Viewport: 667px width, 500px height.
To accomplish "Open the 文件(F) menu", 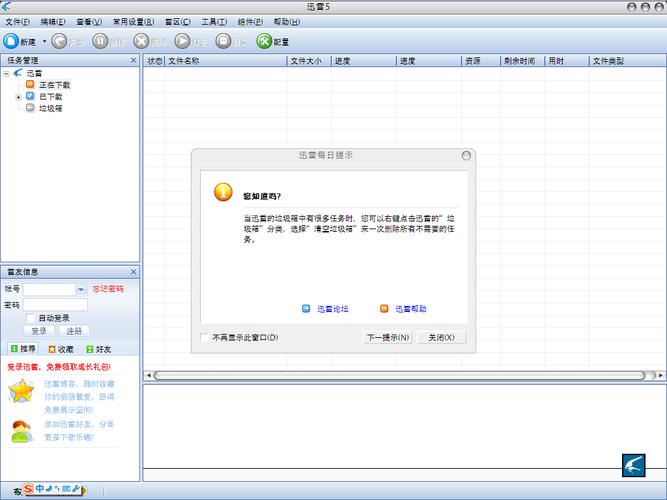I will pos(17,22).
